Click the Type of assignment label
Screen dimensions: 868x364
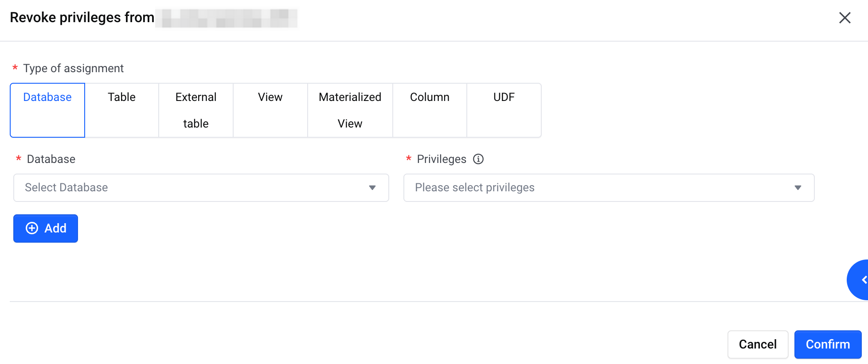[x=74, y=68]
